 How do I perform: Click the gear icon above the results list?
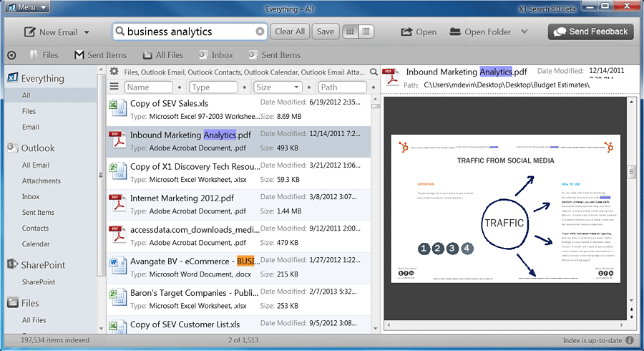tap(114, 72)
